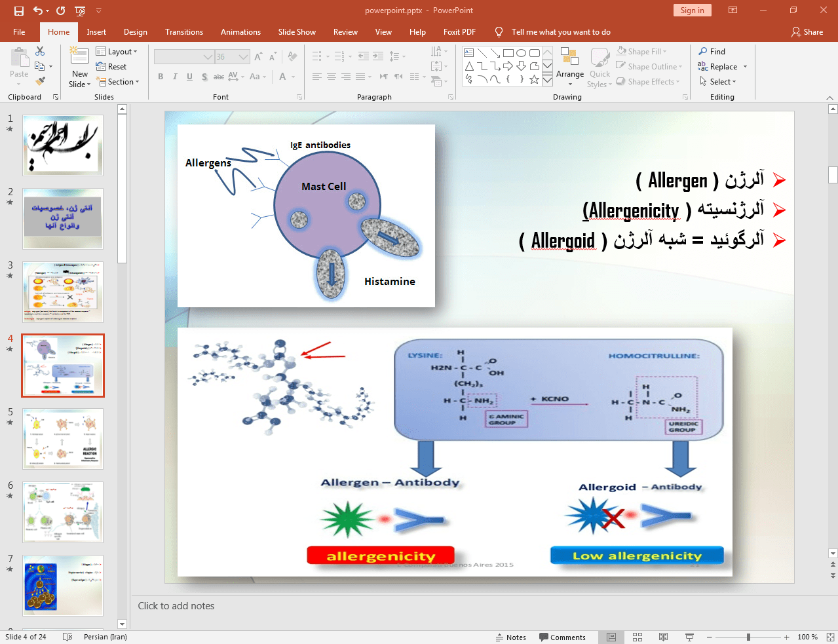Open the Arrange tool
Screen dimensions: 838x644
click(569, 65)
